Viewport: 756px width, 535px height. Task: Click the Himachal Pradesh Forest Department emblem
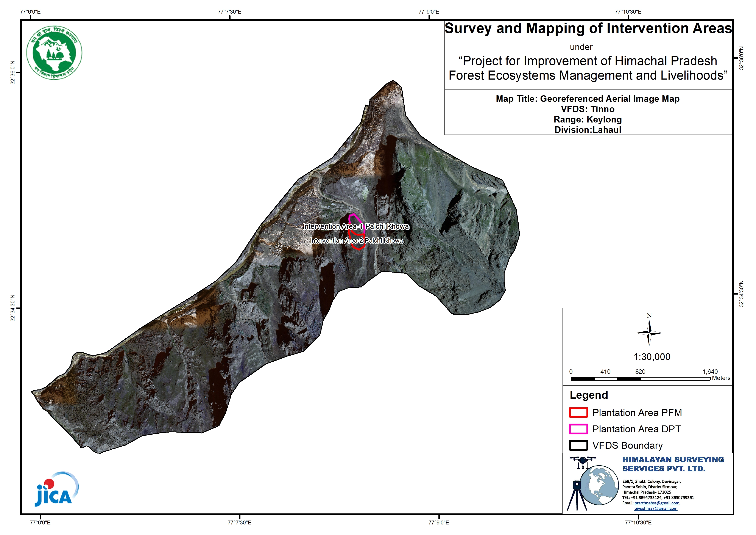[54, 53]
